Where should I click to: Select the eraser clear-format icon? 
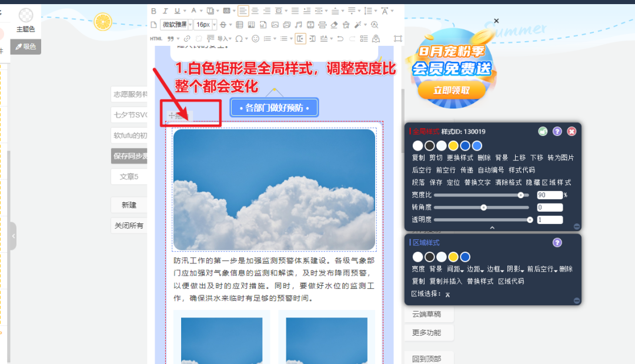coord(334,25)
